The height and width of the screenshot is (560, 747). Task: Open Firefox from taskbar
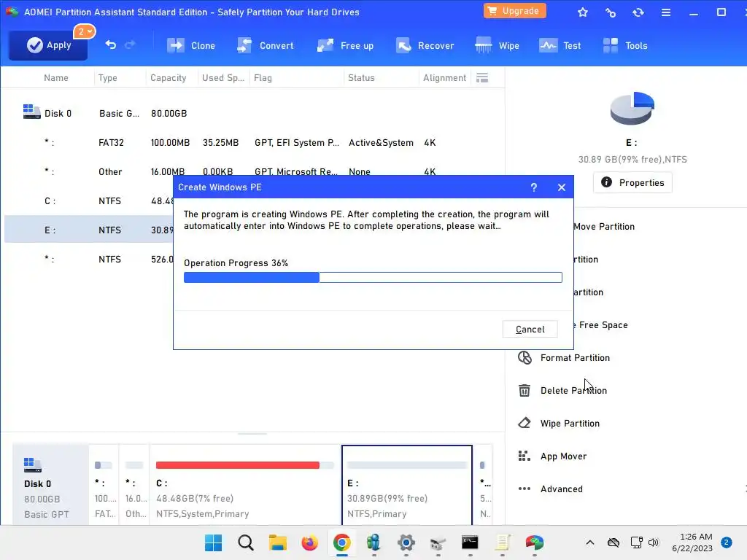[x=309, y=542]
